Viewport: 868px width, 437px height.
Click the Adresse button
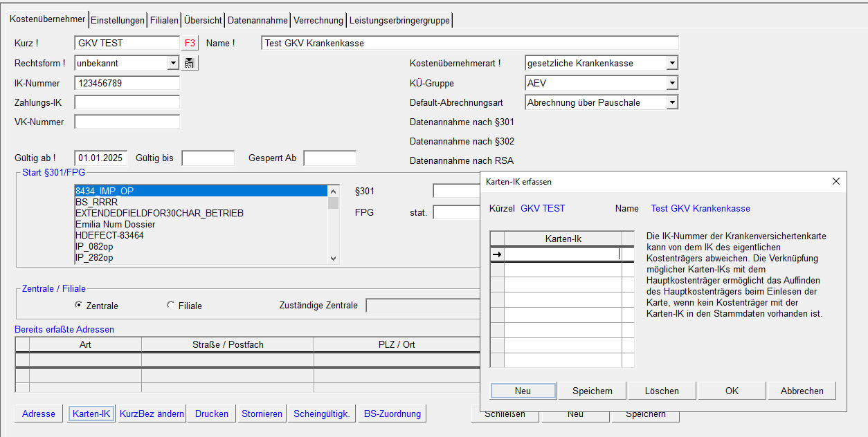pos(39,413)
